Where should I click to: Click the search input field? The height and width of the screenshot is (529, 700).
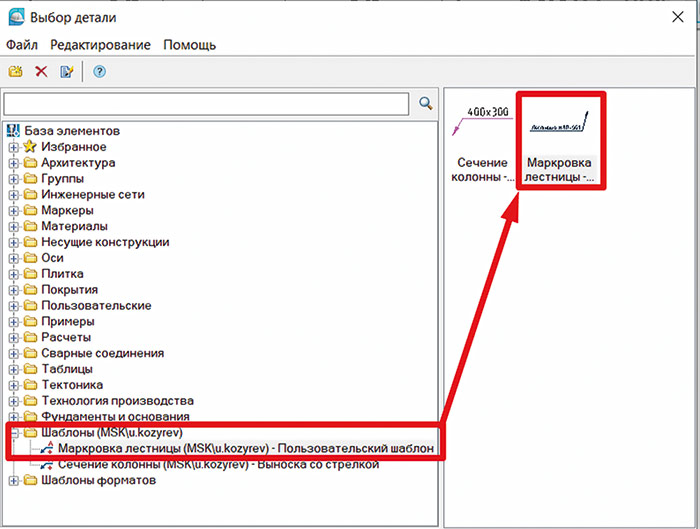click(206, 104)
